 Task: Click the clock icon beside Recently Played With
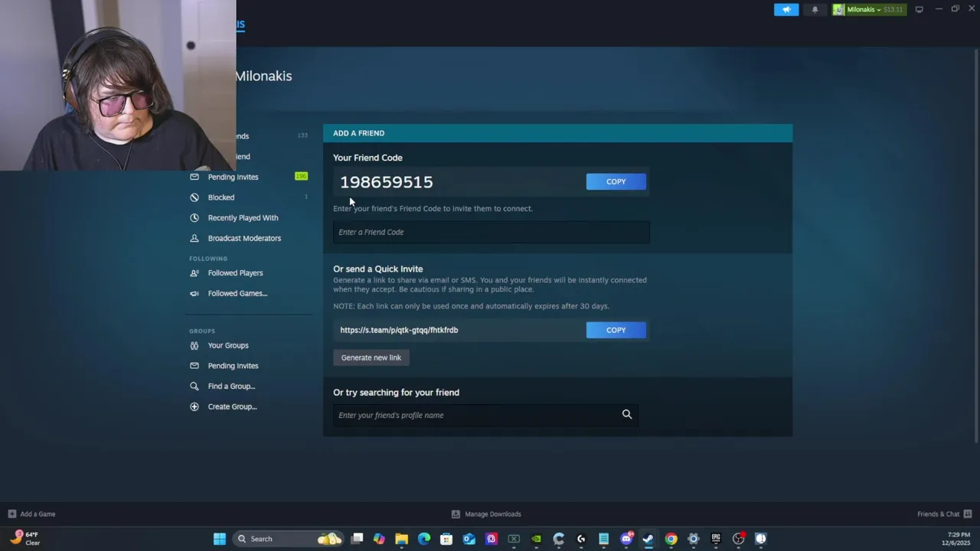[x=194, y=218]
